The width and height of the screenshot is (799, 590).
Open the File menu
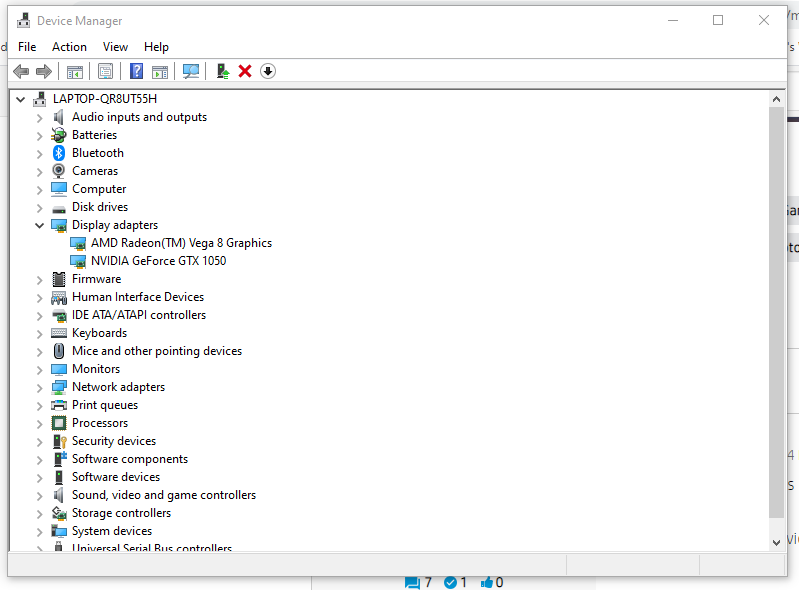[27, 47]
